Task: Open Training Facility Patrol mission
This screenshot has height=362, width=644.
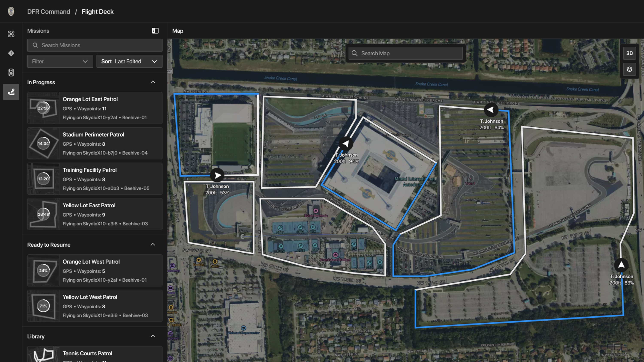Action: point(95,179)
